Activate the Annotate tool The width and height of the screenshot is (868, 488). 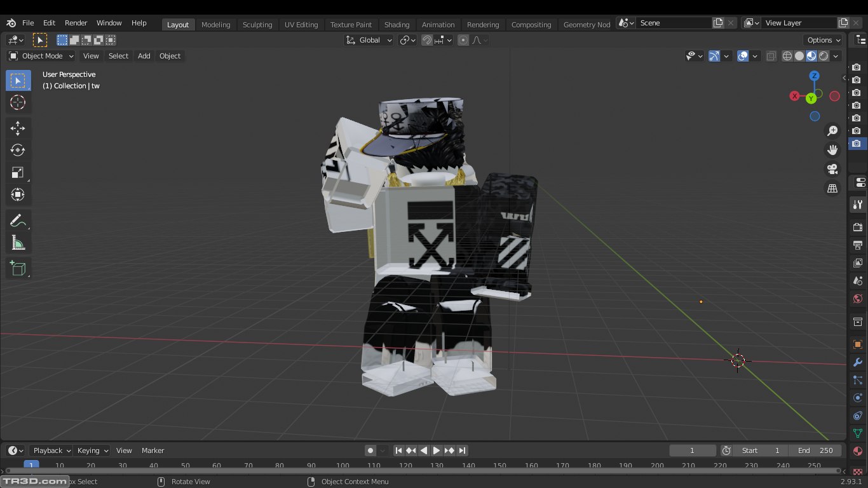click(18, 220)
